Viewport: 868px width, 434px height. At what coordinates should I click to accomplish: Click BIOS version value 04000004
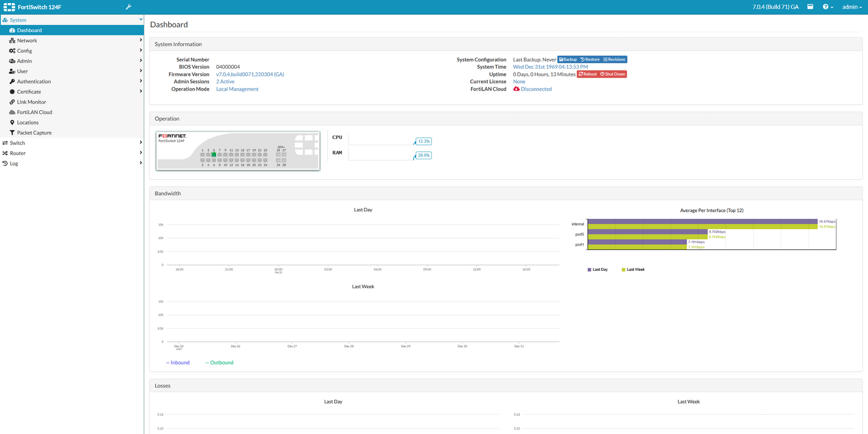(x=228, y=66)
